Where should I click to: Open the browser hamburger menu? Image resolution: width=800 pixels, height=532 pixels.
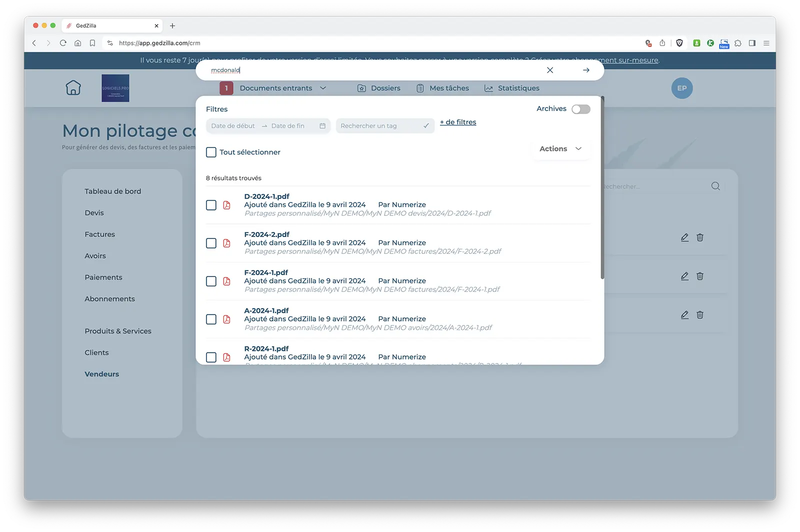click(x=766, y=43)
